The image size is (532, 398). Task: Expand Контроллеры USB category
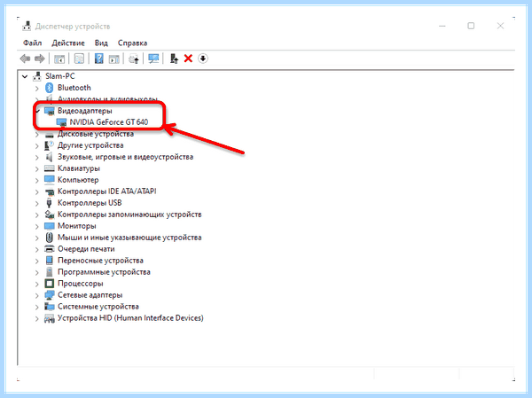click(x=37, y=204)
